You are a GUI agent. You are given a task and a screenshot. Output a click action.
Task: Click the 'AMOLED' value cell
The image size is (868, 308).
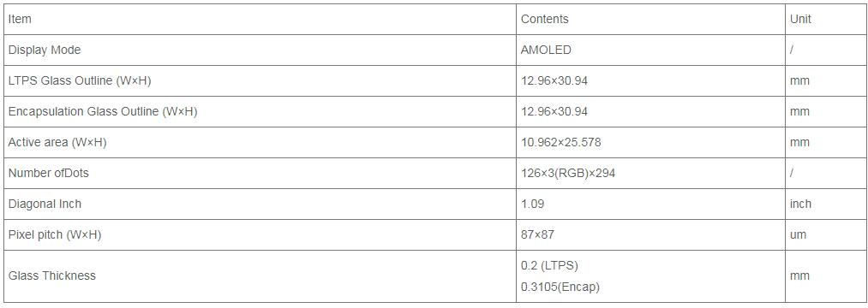tap(546, 50)
